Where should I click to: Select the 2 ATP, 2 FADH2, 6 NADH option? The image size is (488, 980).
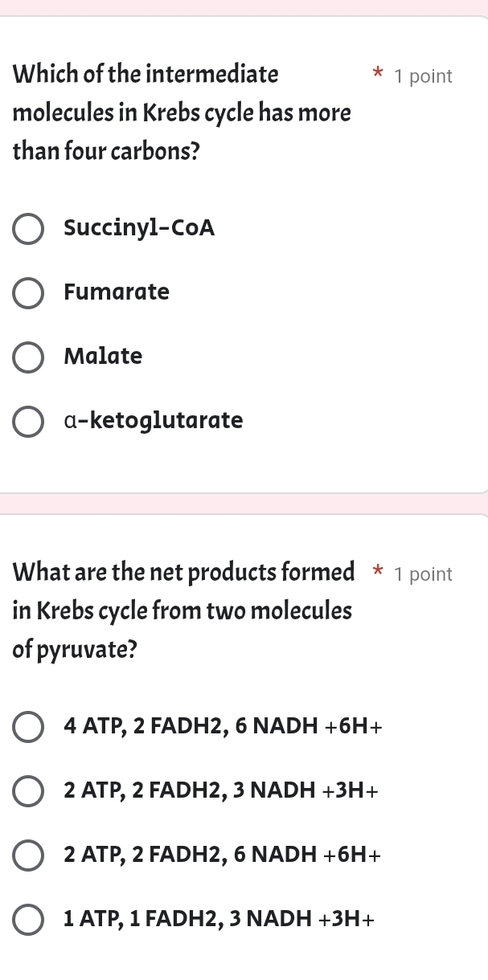(x=28, y=855)
